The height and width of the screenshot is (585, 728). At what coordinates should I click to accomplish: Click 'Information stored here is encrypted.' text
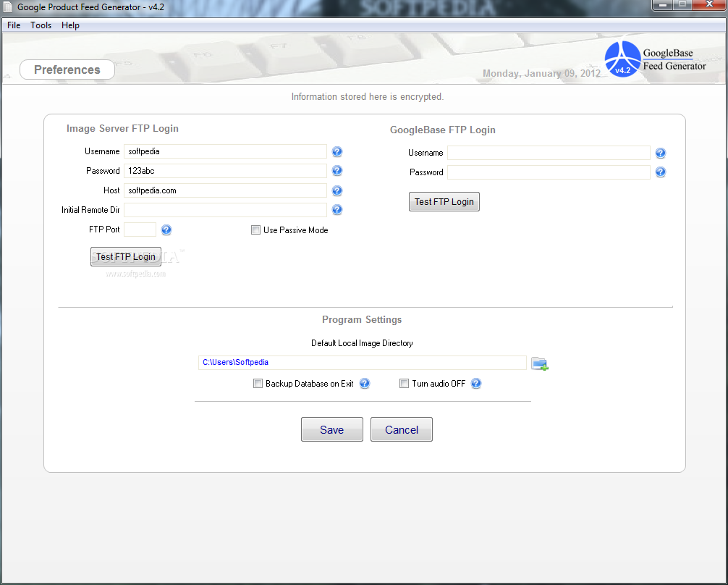point(367,96)
